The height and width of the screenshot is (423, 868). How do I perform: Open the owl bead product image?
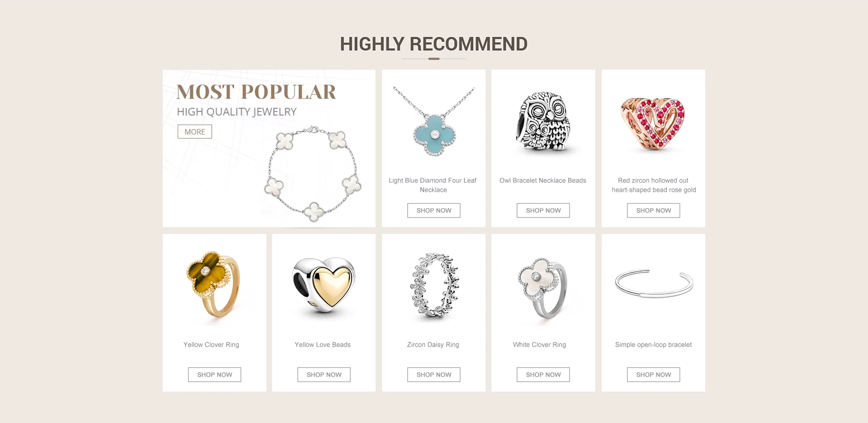543,123
